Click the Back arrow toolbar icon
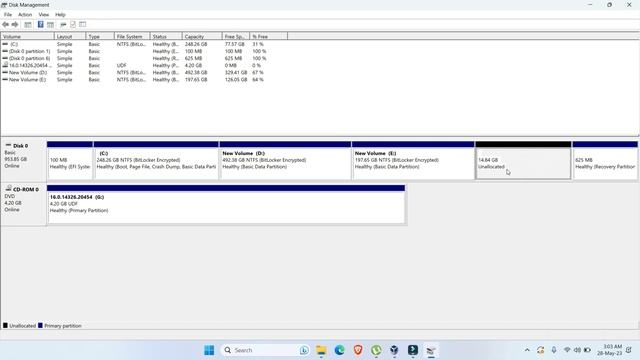The width and height of the screenshot is (640, 360). (5, 24)
